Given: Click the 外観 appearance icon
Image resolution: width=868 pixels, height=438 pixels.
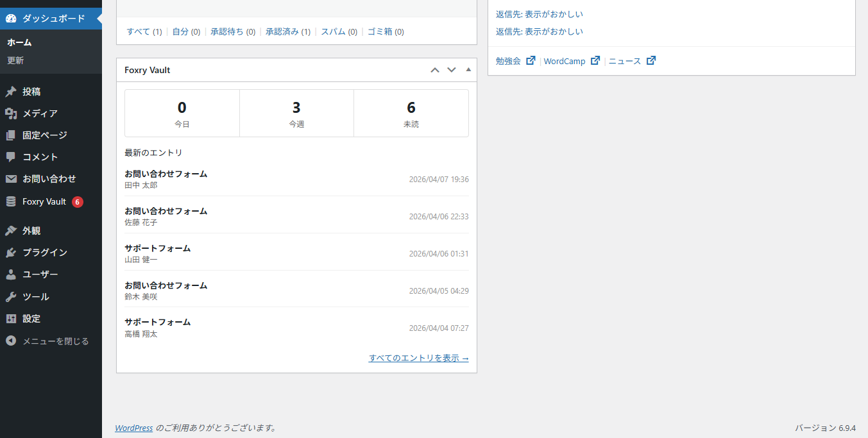Looking at the screenshot, I should click(x=10, y=230).
